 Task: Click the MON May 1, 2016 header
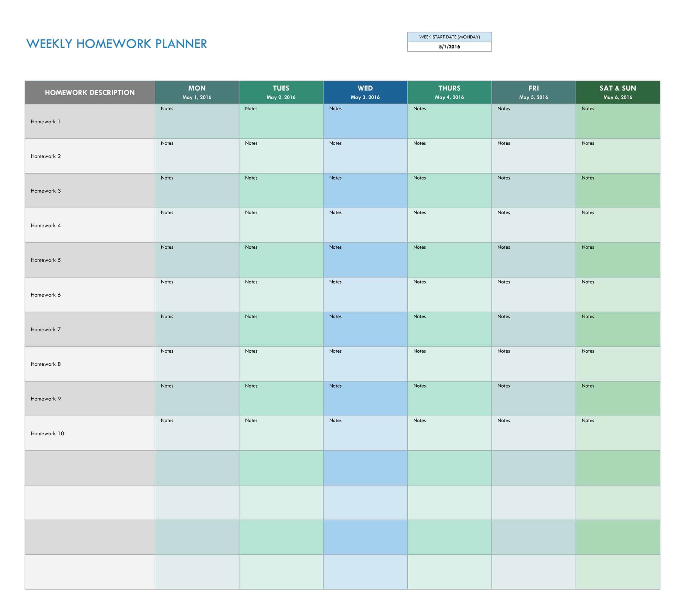197,92
